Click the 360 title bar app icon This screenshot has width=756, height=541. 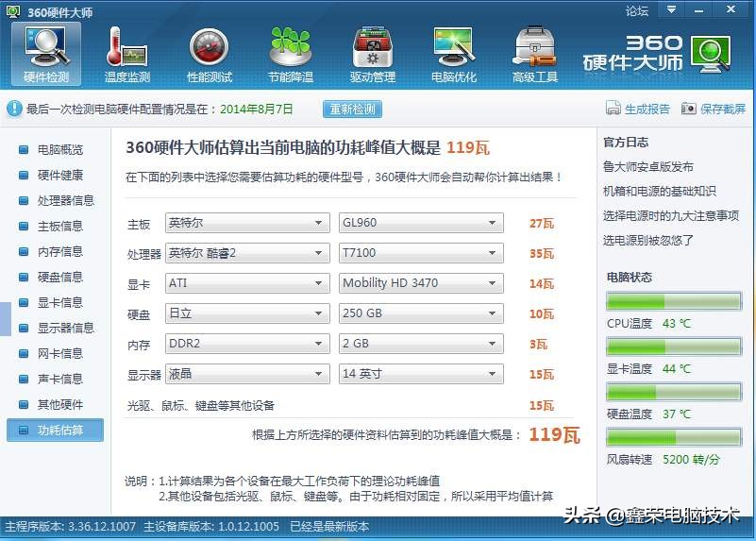[x=13, y=10]
